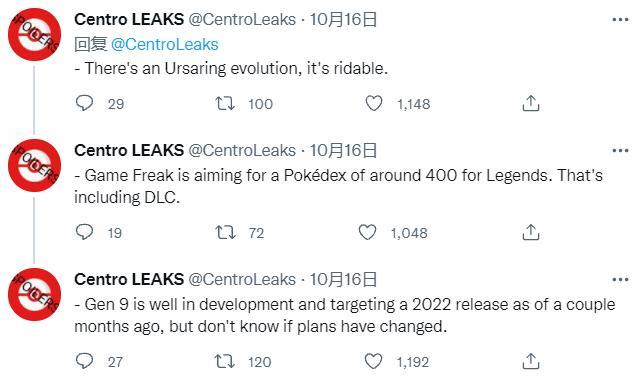Open the Gen 9 tweet's profile avatar
This screenshot has width=644, height=379.
(x=35, y=294)
